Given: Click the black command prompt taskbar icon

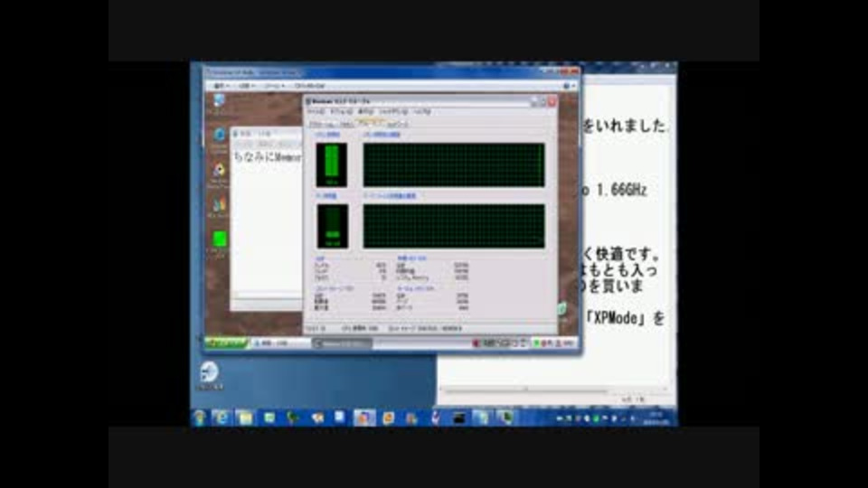Looking at the screenshot, I should click(458, 418).
